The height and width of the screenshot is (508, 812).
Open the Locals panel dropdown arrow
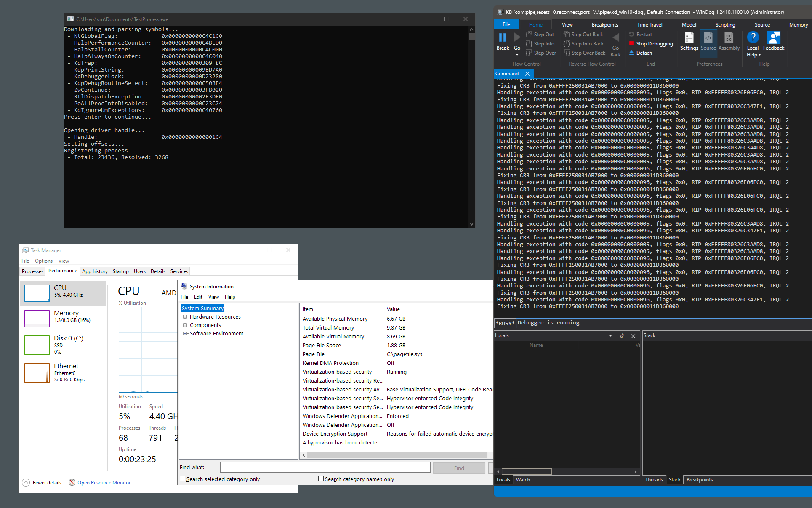pos(610,336)
